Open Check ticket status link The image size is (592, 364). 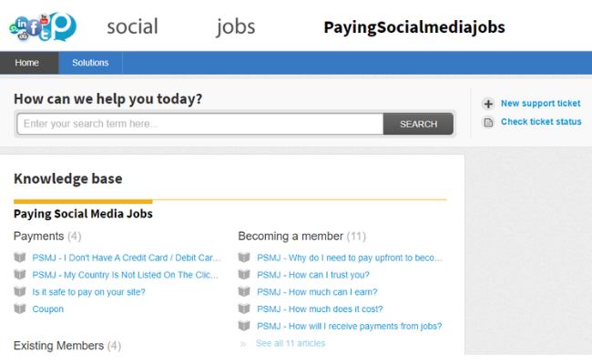click(541, 122)
